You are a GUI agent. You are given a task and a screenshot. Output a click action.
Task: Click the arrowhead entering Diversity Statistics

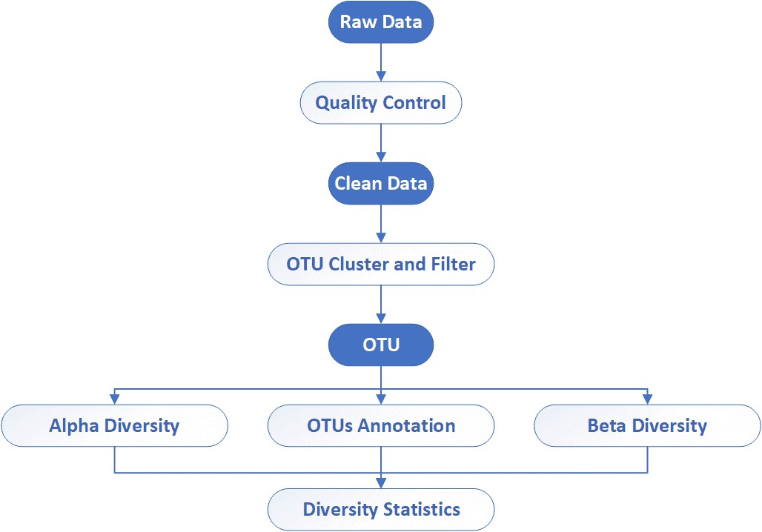tap(380, 484)
